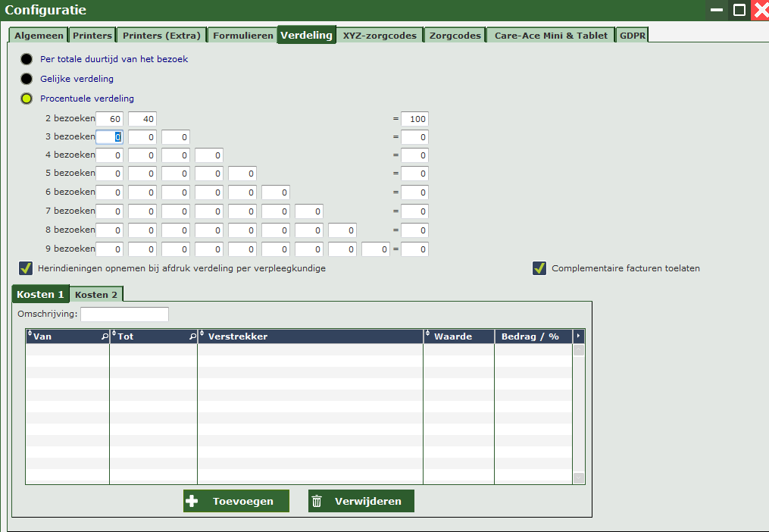Open the Care-Ace Mini & Tablet tab
The width and height of the screenshot is (769, 532).
[551, 36]
